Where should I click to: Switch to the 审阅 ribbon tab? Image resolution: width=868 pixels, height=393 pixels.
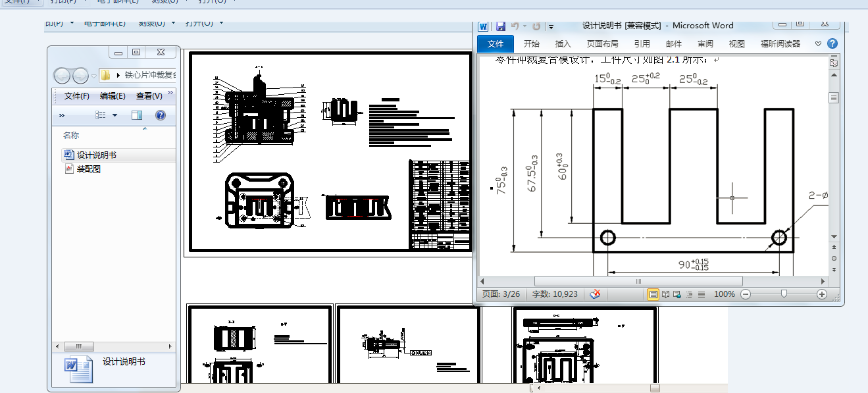tap(705, 44)
